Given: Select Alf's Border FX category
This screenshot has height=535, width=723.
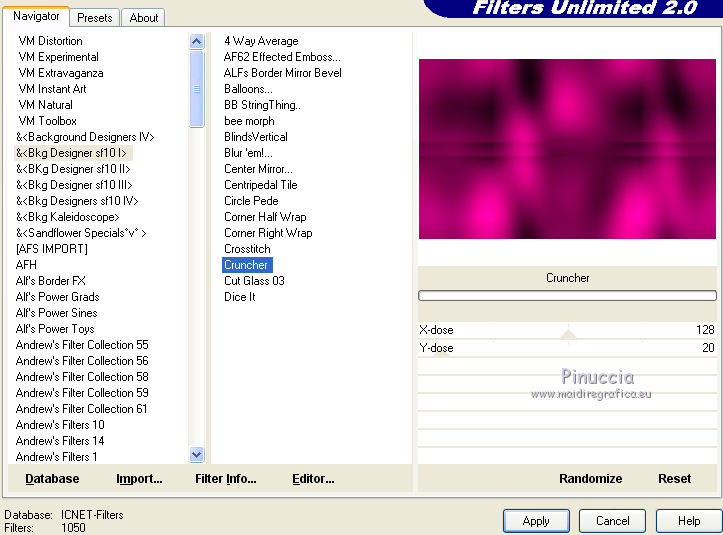Looking at the screenshot, I should [50, 281].
